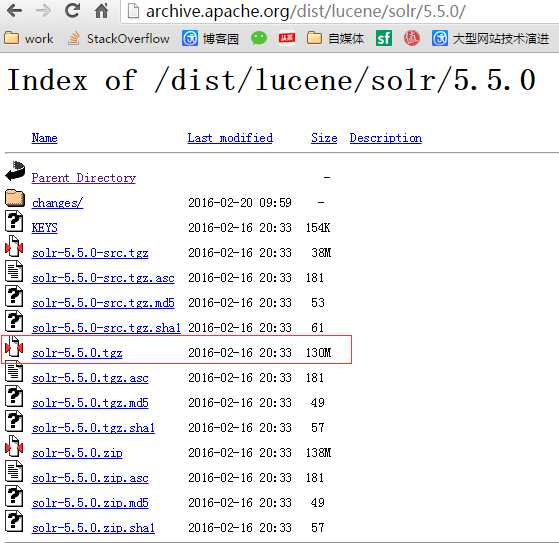Click the red bookmark icon after WeChat
This screenshot has height=543, width=559.
(287, 38)
